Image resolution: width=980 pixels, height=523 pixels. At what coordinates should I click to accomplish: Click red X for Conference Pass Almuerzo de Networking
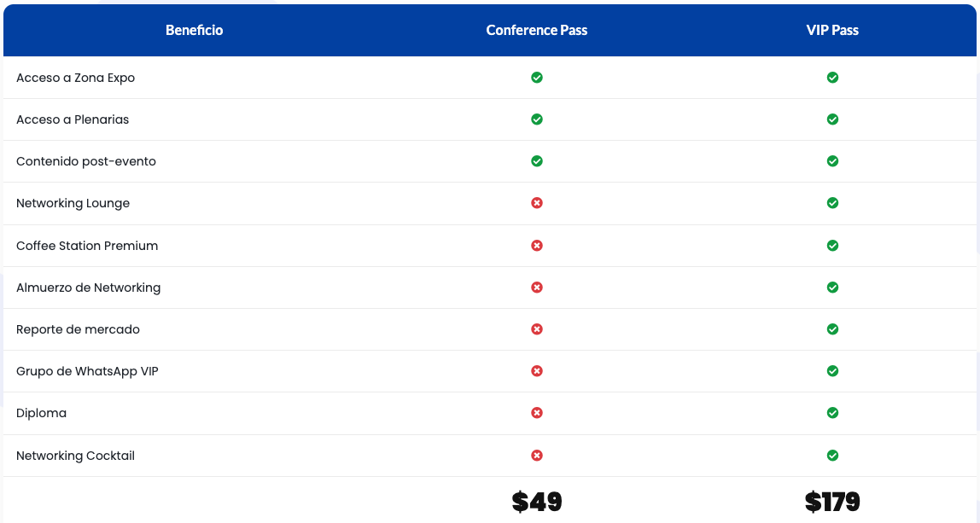pyautogui.click(x=537, y=288)
